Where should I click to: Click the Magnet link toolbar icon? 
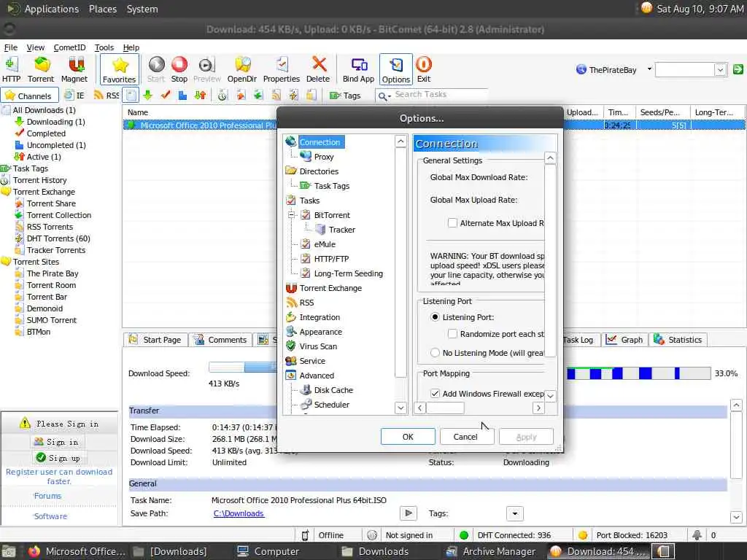74,69
